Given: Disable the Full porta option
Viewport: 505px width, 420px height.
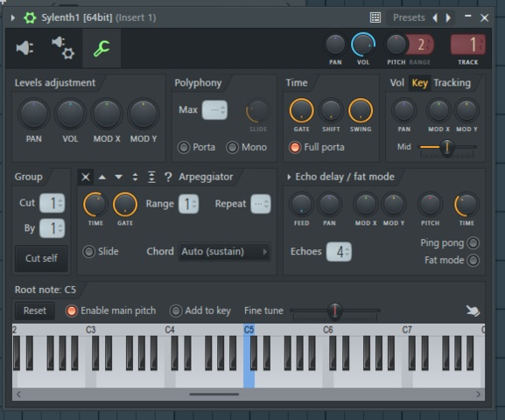Looking at the screenshot, I should pyautogui.click(x=295, y=148).
